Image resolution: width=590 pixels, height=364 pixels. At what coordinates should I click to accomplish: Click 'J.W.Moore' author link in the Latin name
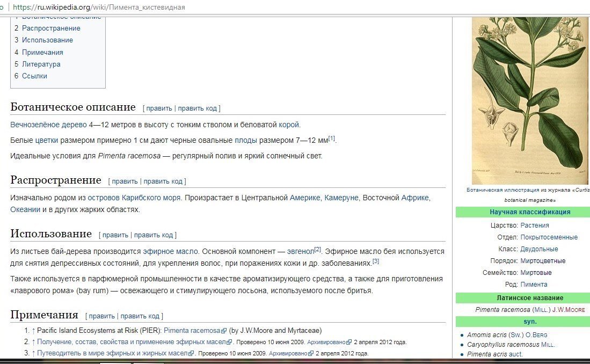(569, 310)
